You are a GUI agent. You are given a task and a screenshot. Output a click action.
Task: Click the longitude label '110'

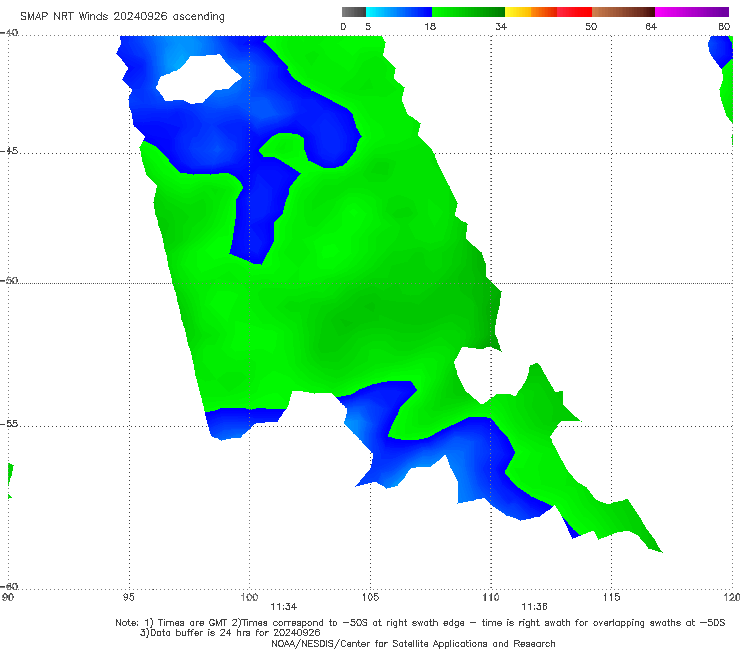[x=491, y=597]
